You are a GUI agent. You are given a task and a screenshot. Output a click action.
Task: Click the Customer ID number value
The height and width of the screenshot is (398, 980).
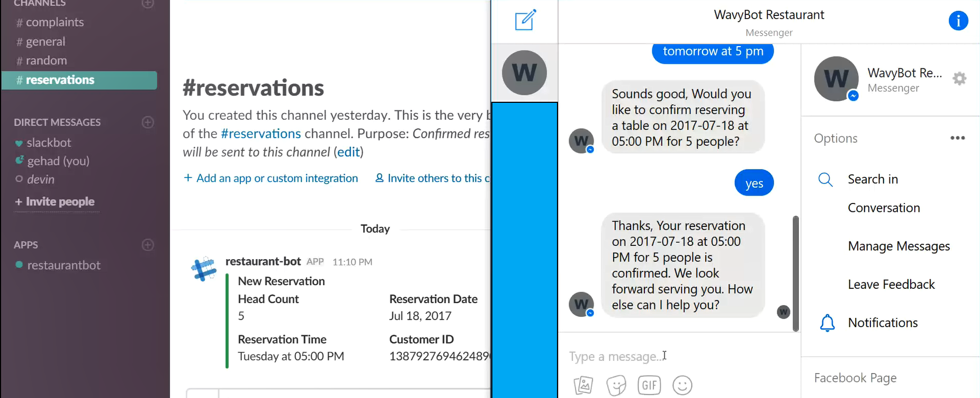440,356
